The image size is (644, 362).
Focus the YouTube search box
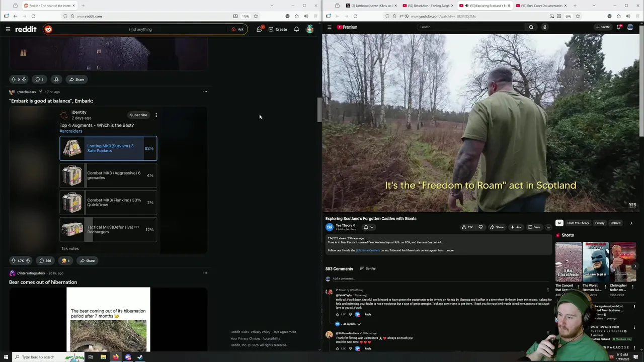pyautogui.click(x=470, y=27)
